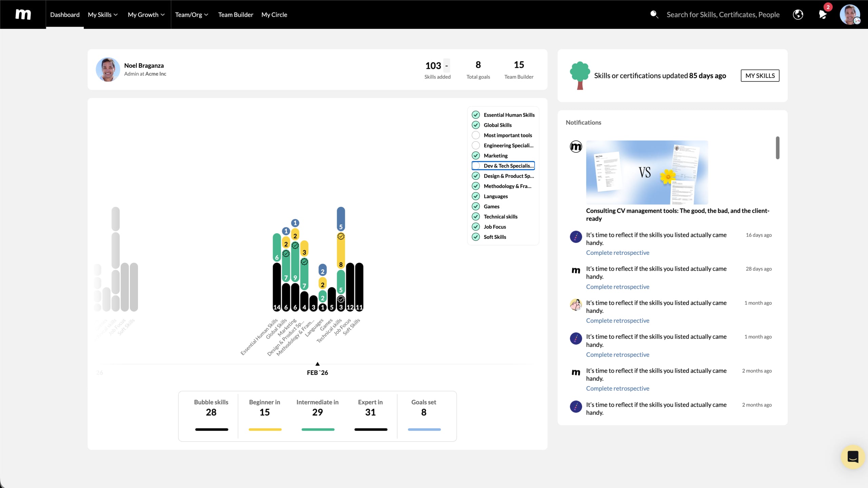Click the notifications panel scrollbar

tap(777, 148)
